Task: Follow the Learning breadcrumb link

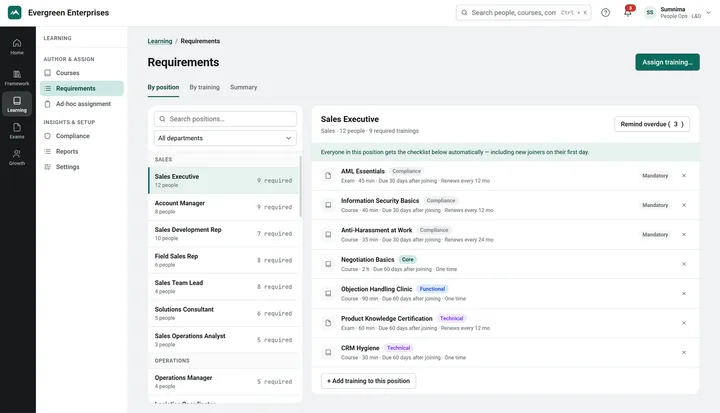Action: click(x=160, y=41)
